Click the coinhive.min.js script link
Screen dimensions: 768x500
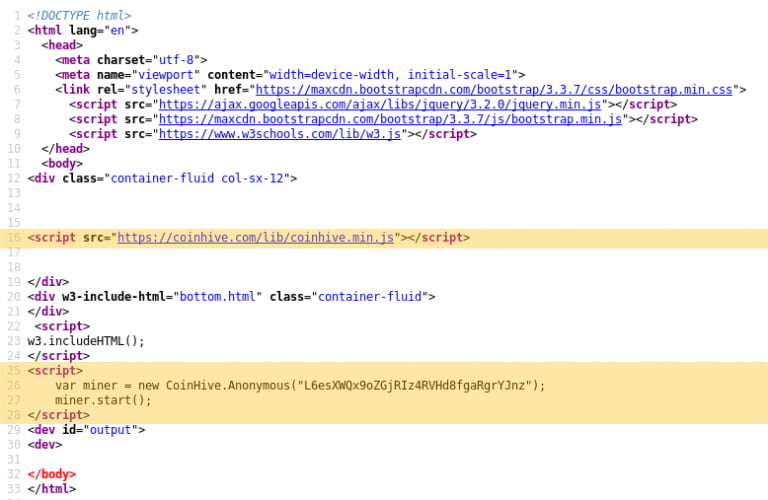click(255, 238)
